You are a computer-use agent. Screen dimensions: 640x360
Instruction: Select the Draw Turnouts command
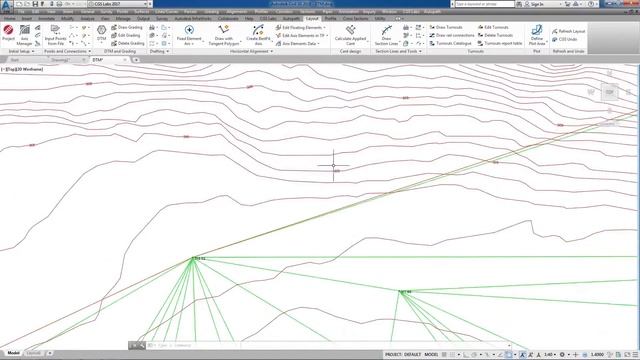[x=446, y=27]
